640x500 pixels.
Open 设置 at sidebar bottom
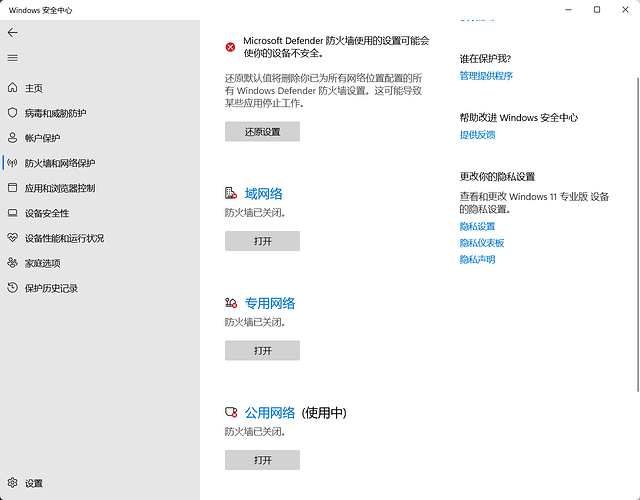(x=33, y=483)
